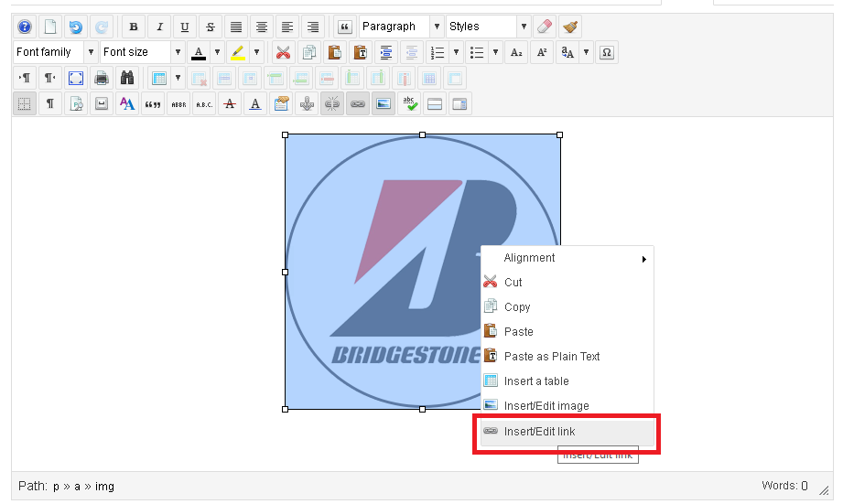
Task: Run the abc spellchecker icon
Action: (409, 103)
